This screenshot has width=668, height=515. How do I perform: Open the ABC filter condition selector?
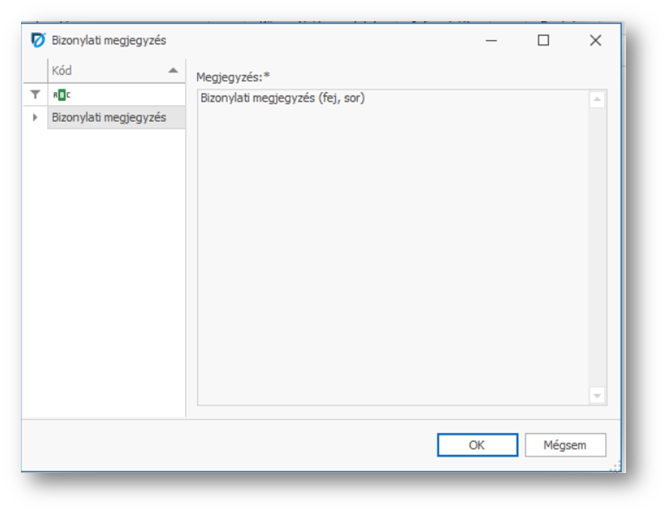click(x=62, y=94)
